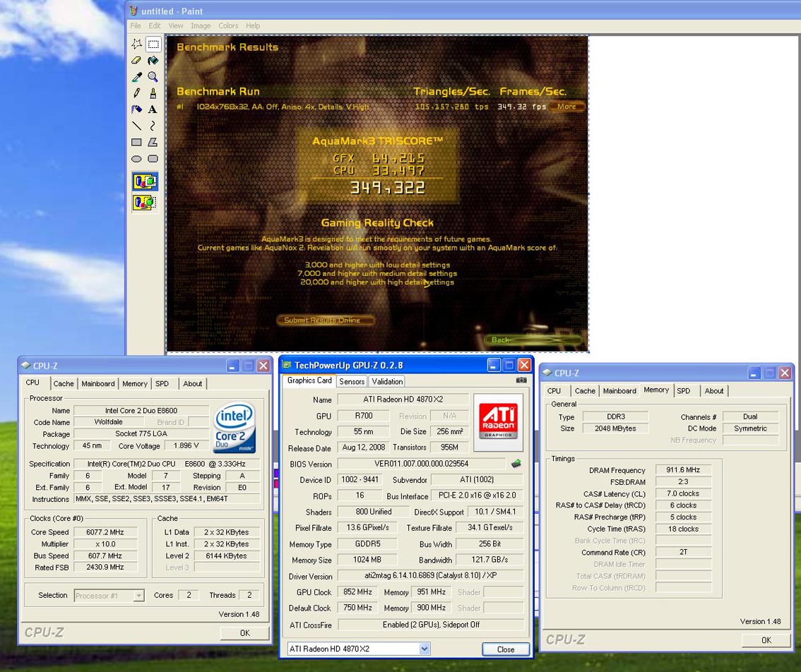Switch to Mainboard tab in left CPU-Z
Screen dimensions: 801x672
point(98,383)
